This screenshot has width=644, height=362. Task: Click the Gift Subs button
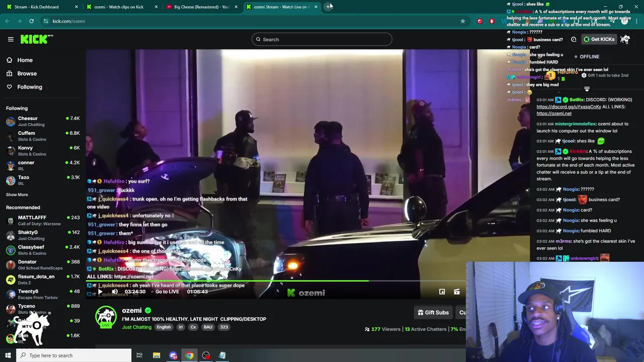(433, 313)
